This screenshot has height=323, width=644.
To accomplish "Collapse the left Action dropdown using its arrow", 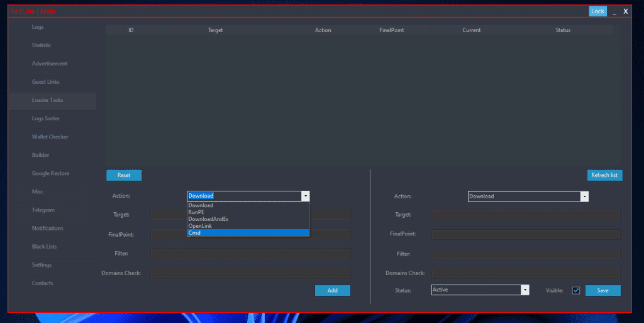I will tap(306, 196).
